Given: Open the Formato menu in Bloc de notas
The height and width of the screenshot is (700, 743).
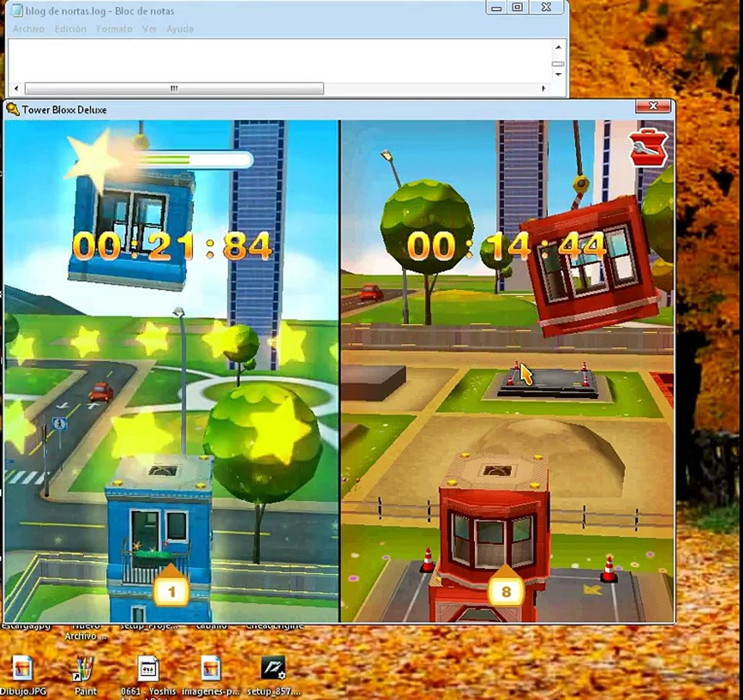Looking at the screenshot, I should 114,29.
